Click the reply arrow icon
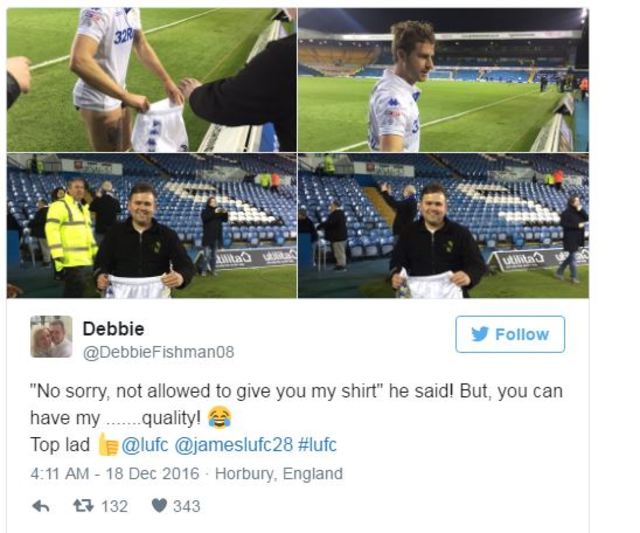The width and height of the screenshot is (640, 533). [x=41, y=506]
